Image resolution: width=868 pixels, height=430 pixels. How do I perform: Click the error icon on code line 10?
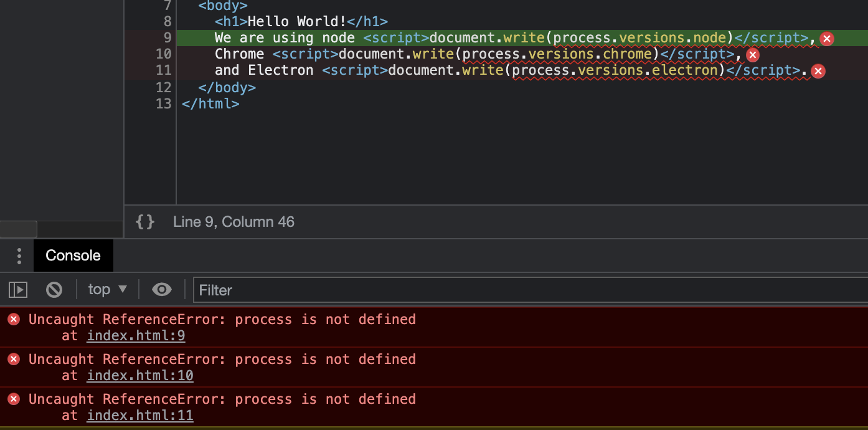click(753, 55)
